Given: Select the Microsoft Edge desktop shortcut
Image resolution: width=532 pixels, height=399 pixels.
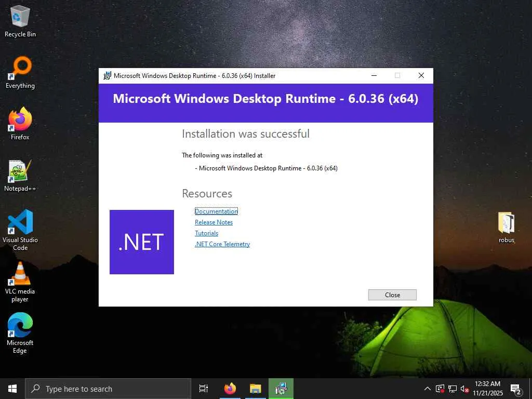Looking at the screenshot, I should pyautogui.click(x=20, y=333).
